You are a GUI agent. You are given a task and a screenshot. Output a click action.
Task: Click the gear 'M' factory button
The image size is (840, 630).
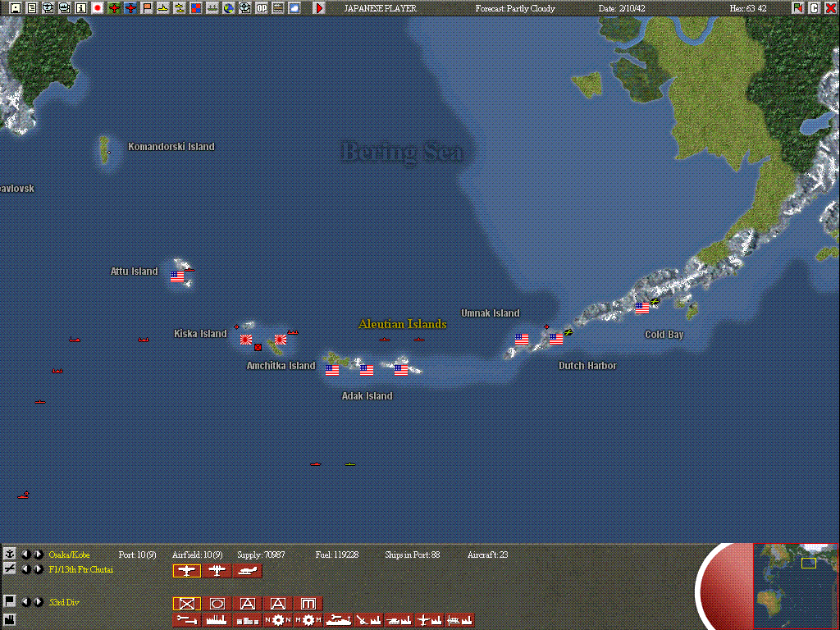[308, 620]
